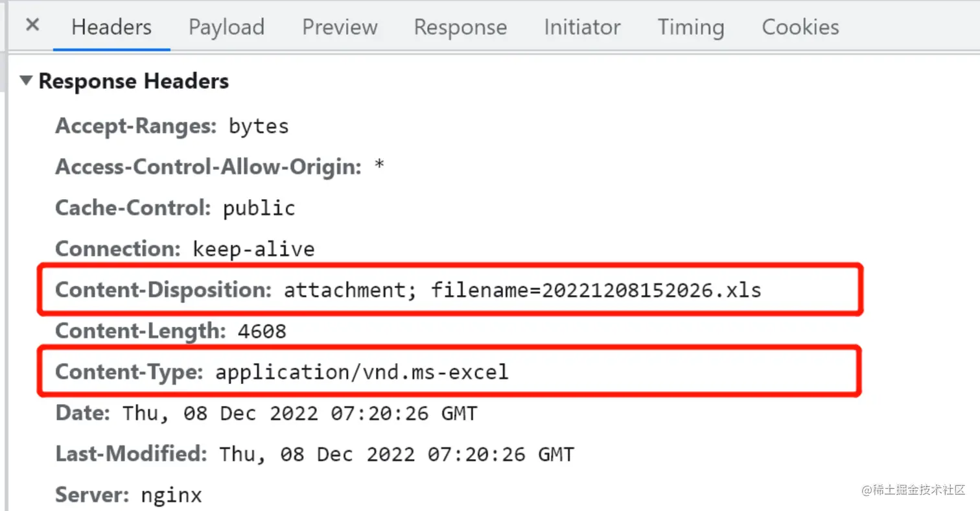This screenshot has width=980, height=511.
Task: Open the Payload tab
Action: [226, 27]
